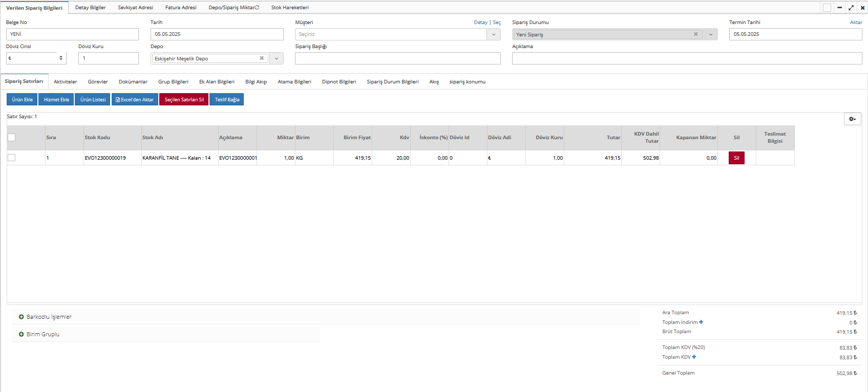Viewport: 868px width, 392px height.
Task: Click the plus icon next to Toplam İndirim
Action: tap(701, 322)
